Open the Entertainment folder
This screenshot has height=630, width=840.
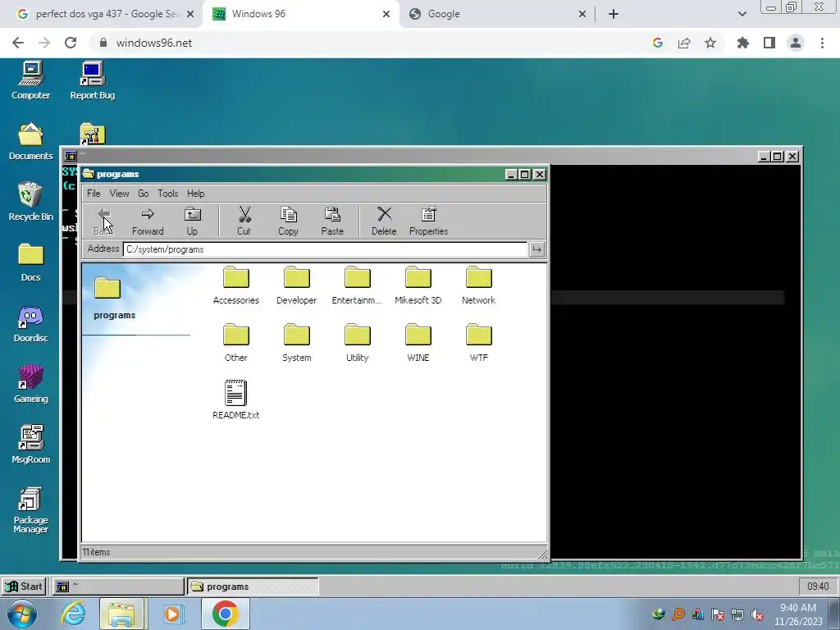(357, 285)
